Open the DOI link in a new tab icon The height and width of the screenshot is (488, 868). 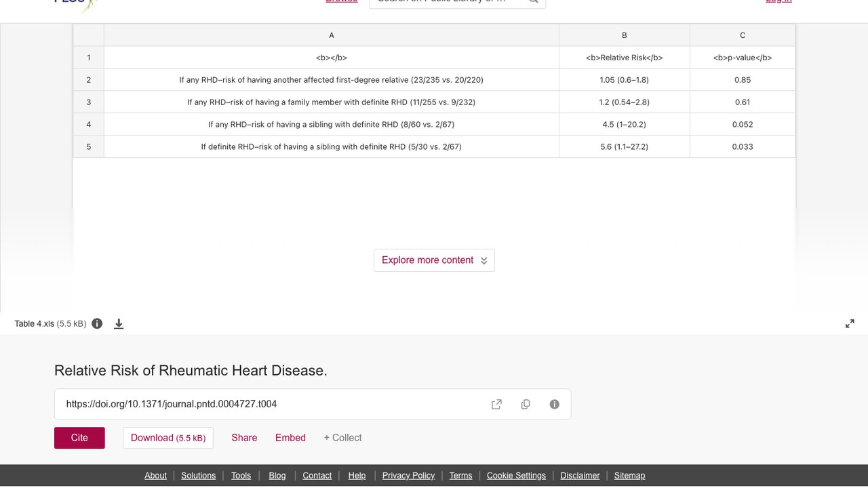[496, 404]
